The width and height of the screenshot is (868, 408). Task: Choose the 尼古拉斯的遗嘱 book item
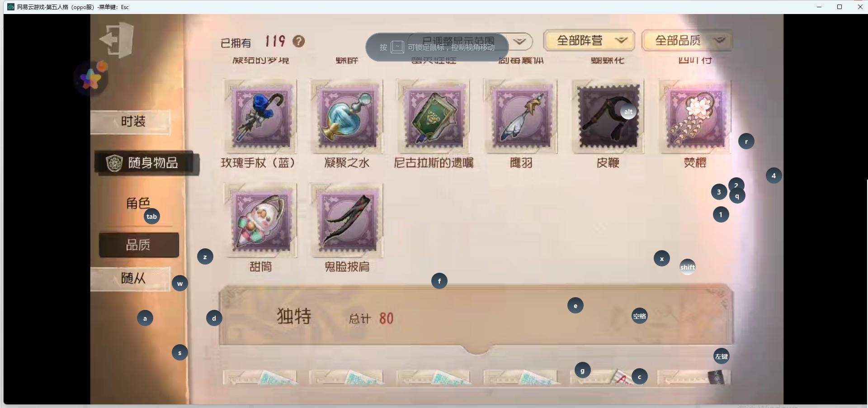click(x=434, y=116)
